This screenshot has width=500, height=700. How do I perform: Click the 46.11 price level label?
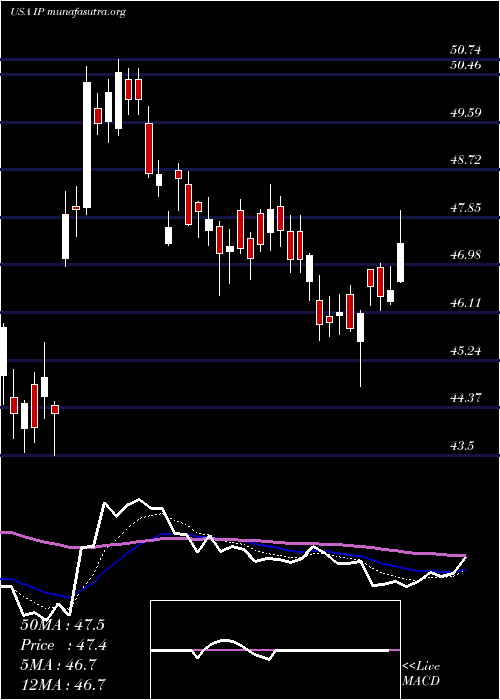(465, 303)
